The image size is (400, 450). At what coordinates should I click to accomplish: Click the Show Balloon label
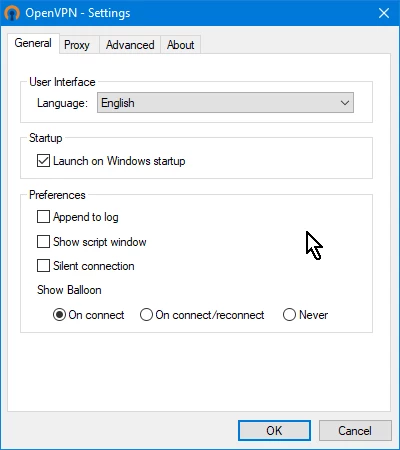tap(69, 290)
